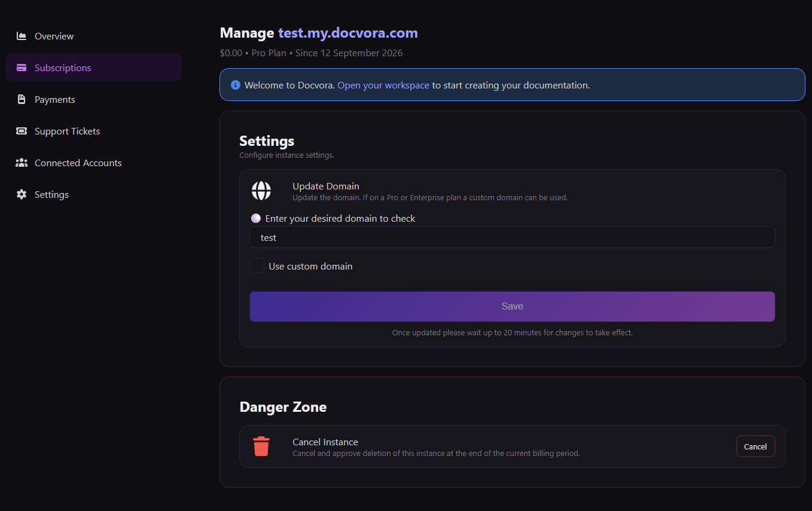The image size is (812, 511).
Task: Navigate to Support Tickets
Action: click(93, 131)
